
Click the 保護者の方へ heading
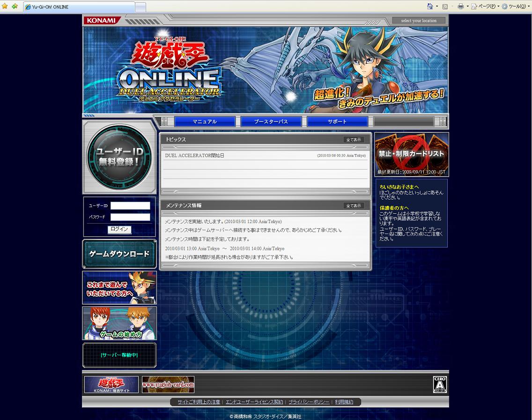point(394,208)
